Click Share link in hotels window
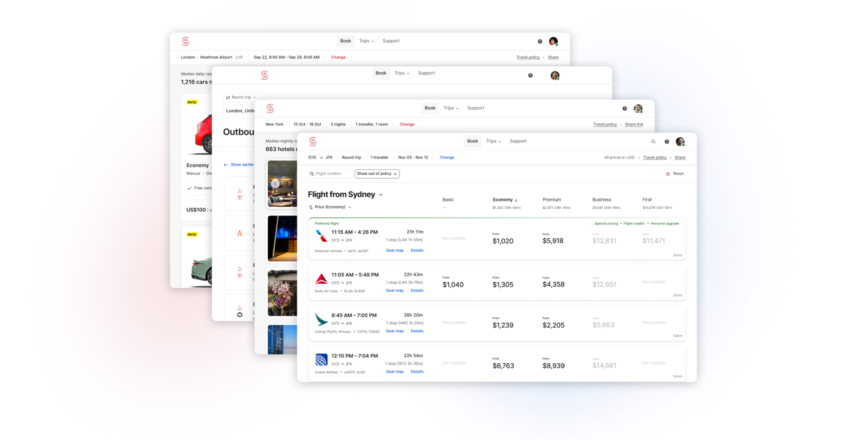Viewport: 868px width, 440px height. pos(634,124)
